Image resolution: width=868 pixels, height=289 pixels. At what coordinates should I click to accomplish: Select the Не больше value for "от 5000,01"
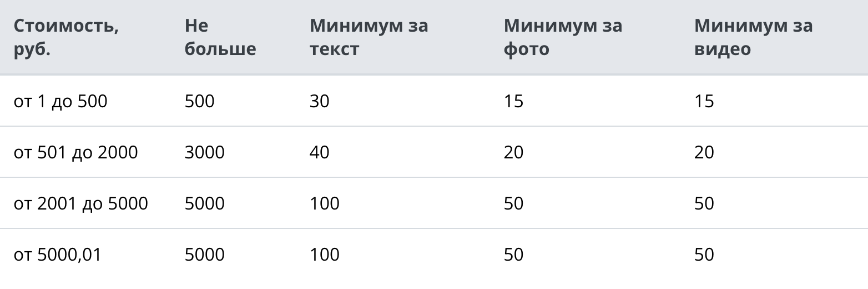tap(204, 255)
